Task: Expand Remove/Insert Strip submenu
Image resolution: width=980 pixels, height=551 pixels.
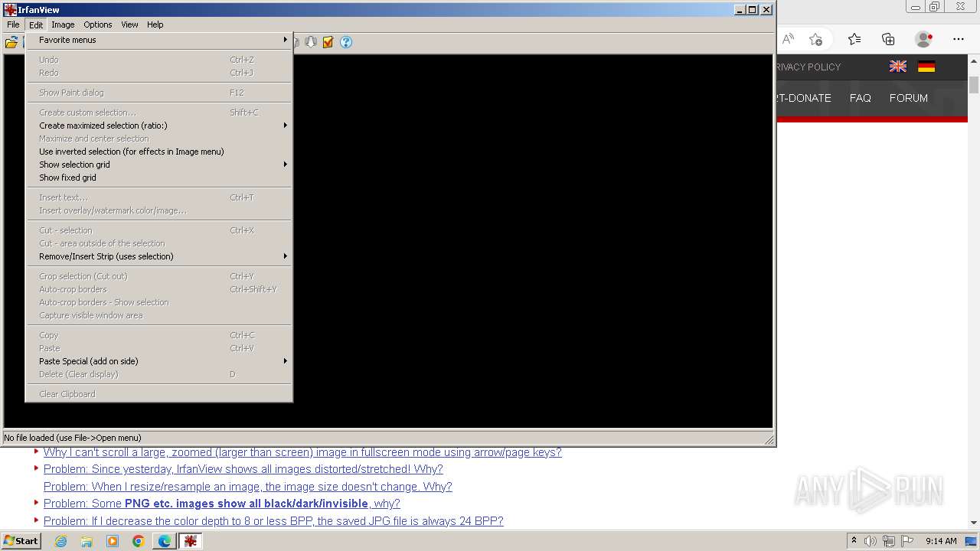Action: tap(159, 256)
